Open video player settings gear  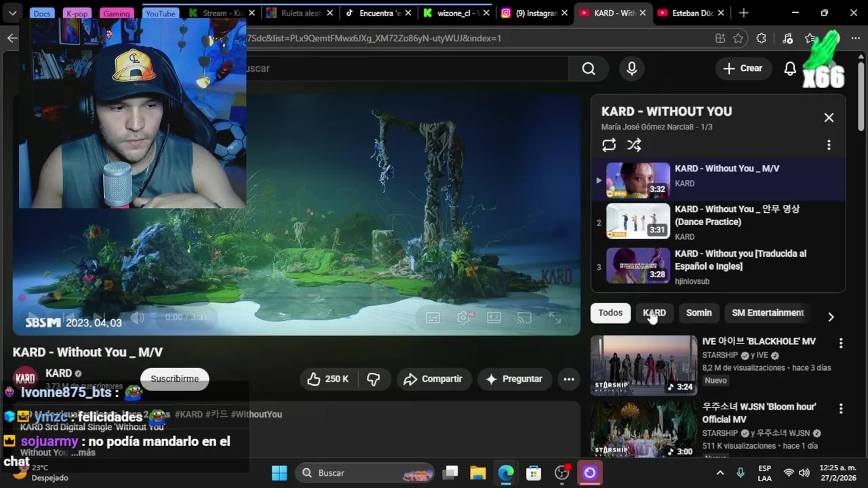(x=464, y=318)
